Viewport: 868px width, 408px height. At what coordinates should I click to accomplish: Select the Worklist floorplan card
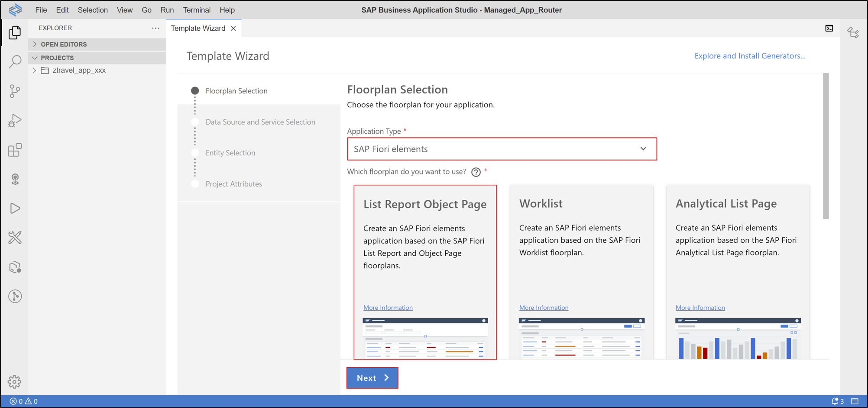click(582, 272)
